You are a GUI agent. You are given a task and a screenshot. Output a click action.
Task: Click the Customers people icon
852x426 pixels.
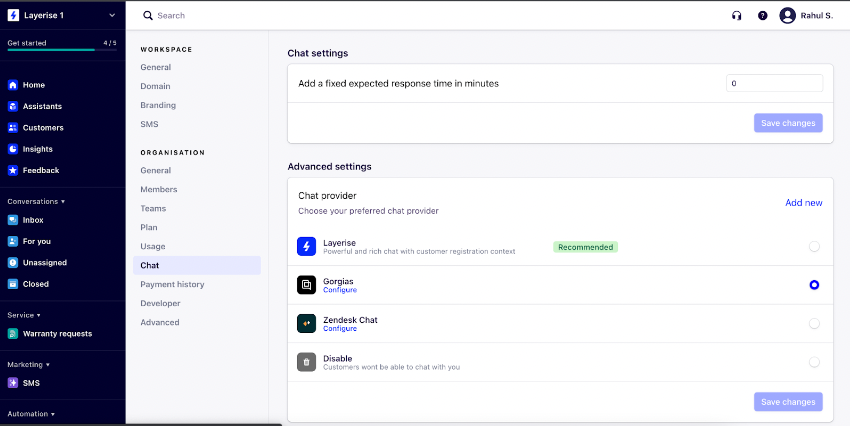(13, 128)
